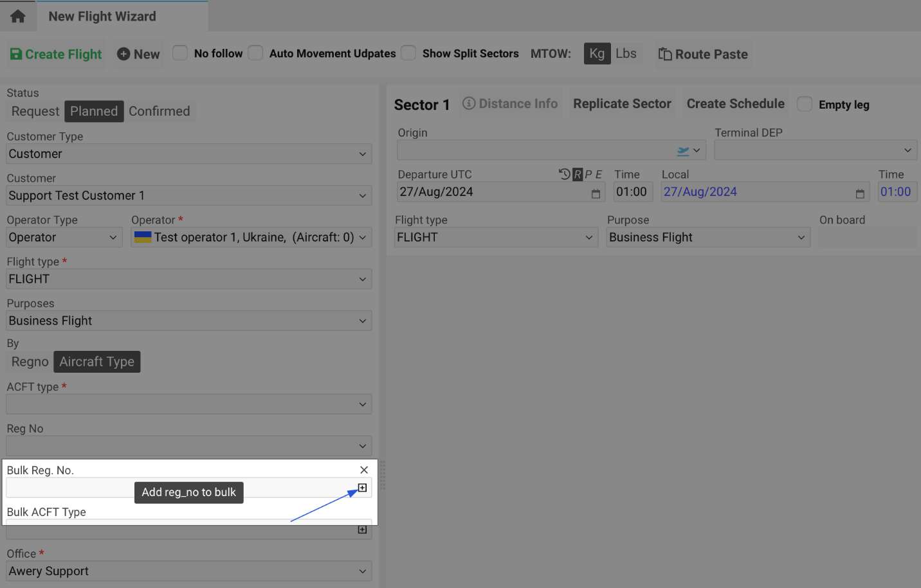Open the Departure UTC calendar icon
The width and height of the screenshot is (921, 588).
pyautogui.click(x=595, y=192)
